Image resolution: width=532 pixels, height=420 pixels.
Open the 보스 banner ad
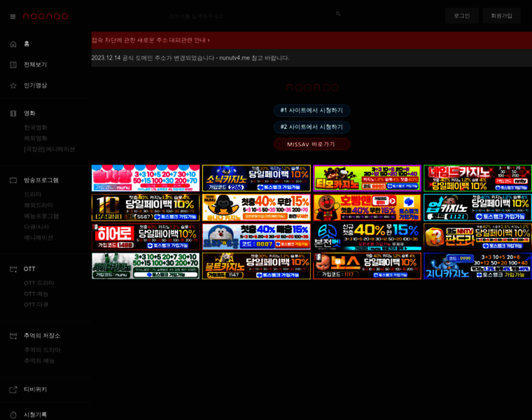coord(367,266)
